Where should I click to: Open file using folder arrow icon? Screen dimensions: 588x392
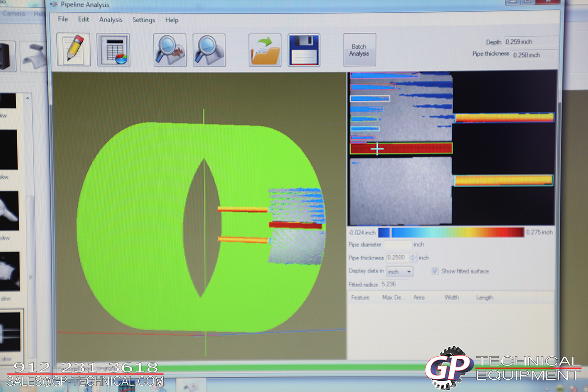pyautogui.click(x=265, y=50)
